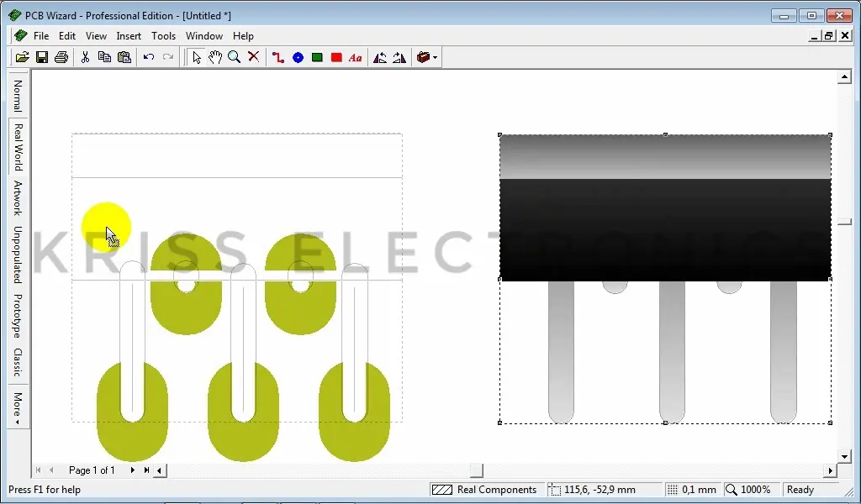Select the Zoom magnifier tool
This screenshot has height=504, width=861.
234,57
